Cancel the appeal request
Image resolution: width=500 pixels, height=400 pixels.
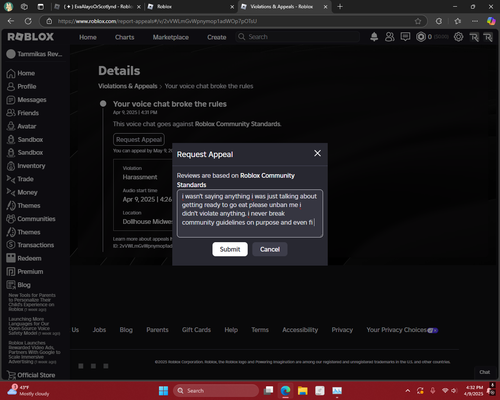point(270,249)
